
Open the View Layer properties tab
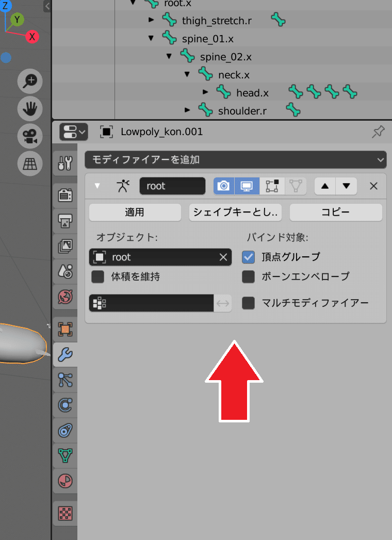(65, 246)
